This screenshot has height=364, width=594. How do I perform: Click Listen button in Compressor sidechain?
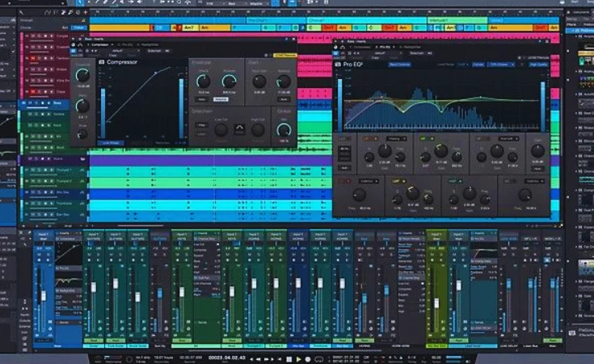point(201,134)
